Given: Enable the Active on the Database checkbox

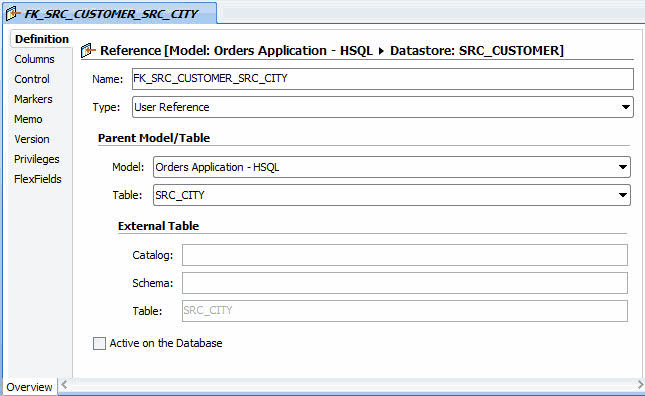Looking at the screenshot, I should tap(99, 343).
